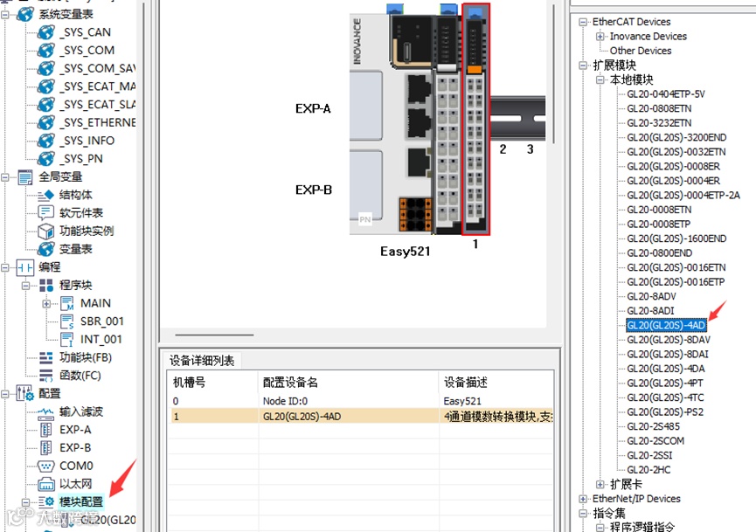Select GL20-0404ETP-5V in module list

click(665, 94)
